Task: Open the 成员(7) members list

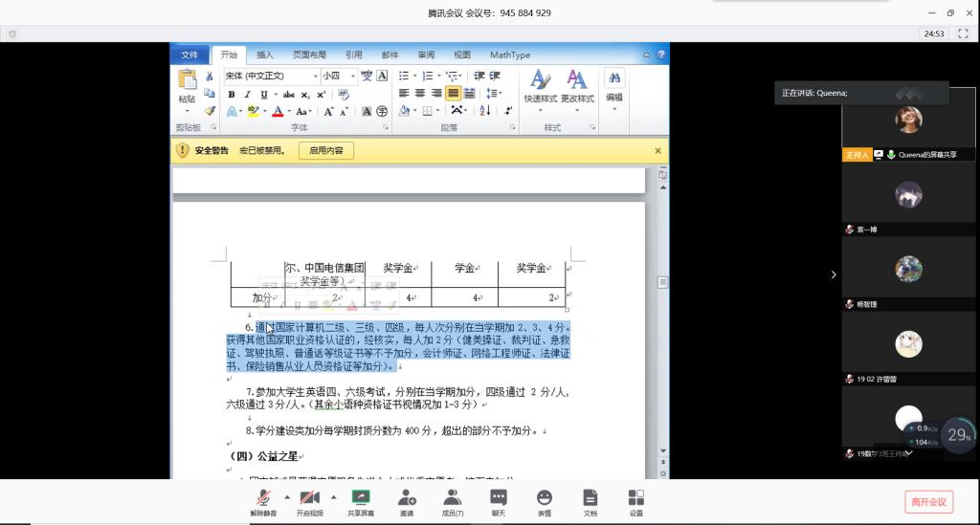Action: [453, 497]
